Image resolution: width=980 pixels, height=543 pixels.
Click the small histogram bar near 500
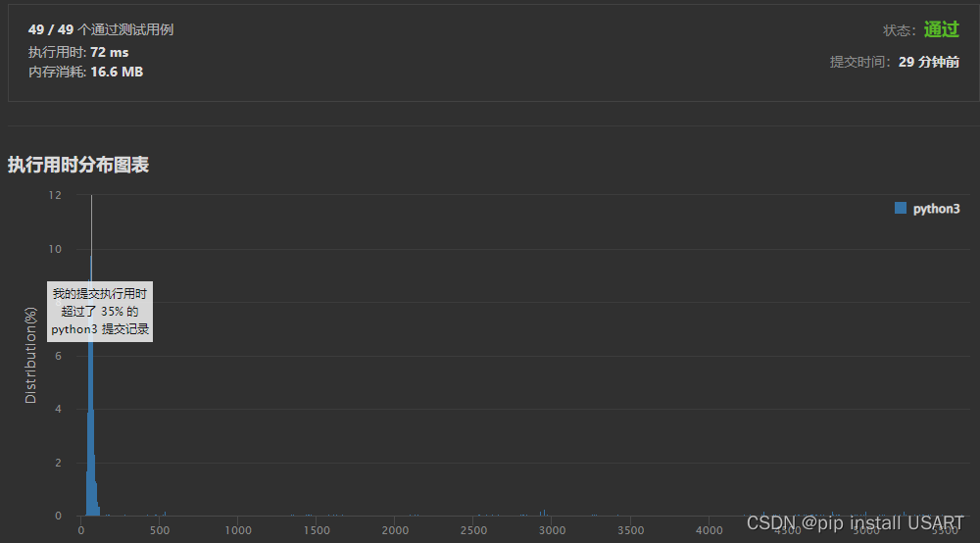tap(165, 513)
